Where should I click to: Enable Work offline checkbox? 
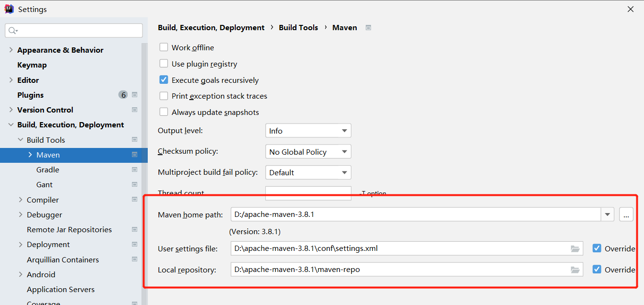(x=164, y=47)
